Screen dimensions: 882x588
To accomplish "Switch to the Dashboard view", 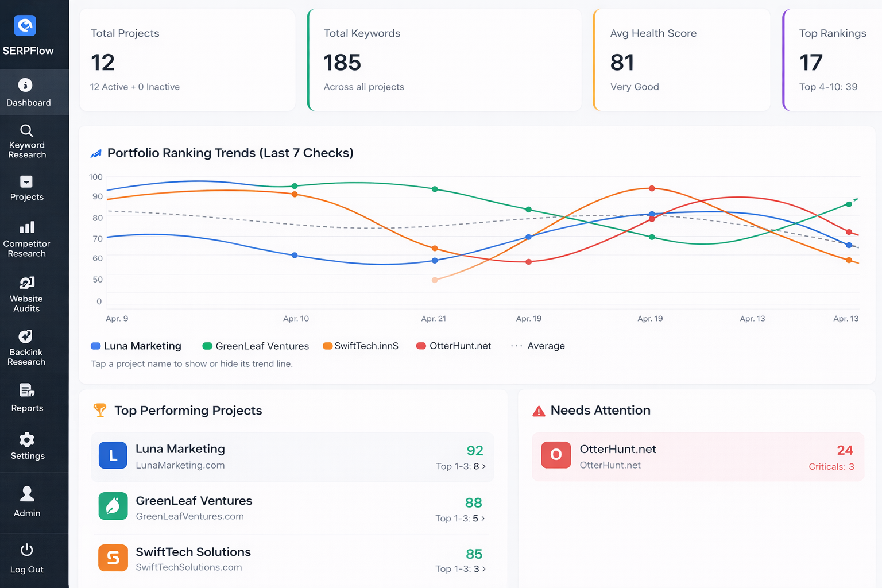I will coord(26,92).
